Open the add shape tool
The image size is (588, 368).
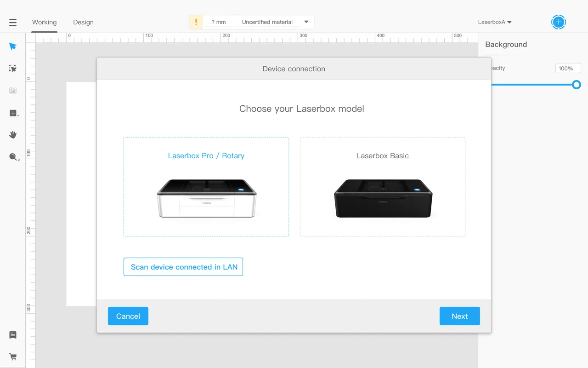pyautogui.click(x=13, y=113)
